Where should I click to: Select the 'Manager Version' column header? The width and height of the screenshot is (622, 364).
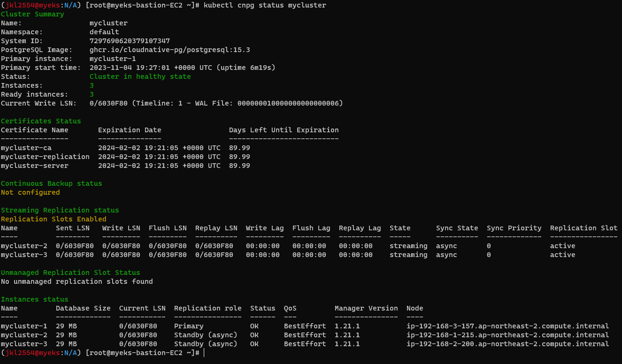366,308
